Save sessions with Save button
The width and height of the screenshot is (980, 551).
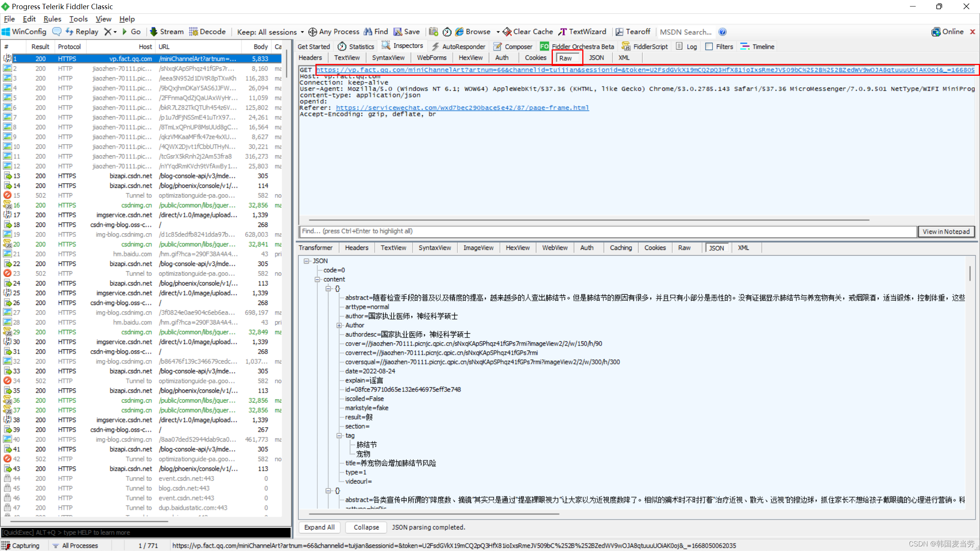(x=407, y=32)
